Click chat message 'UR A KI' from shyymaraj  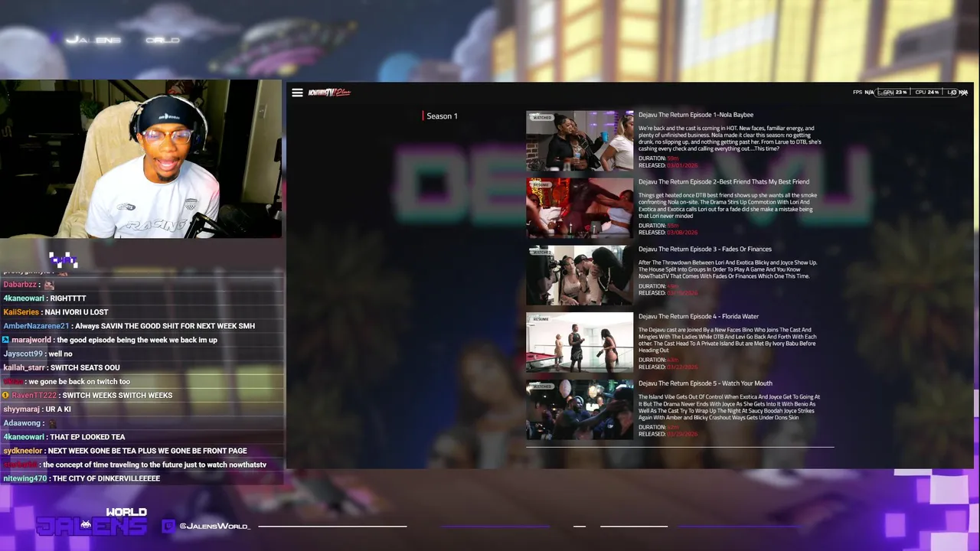[x=58, y=409]
